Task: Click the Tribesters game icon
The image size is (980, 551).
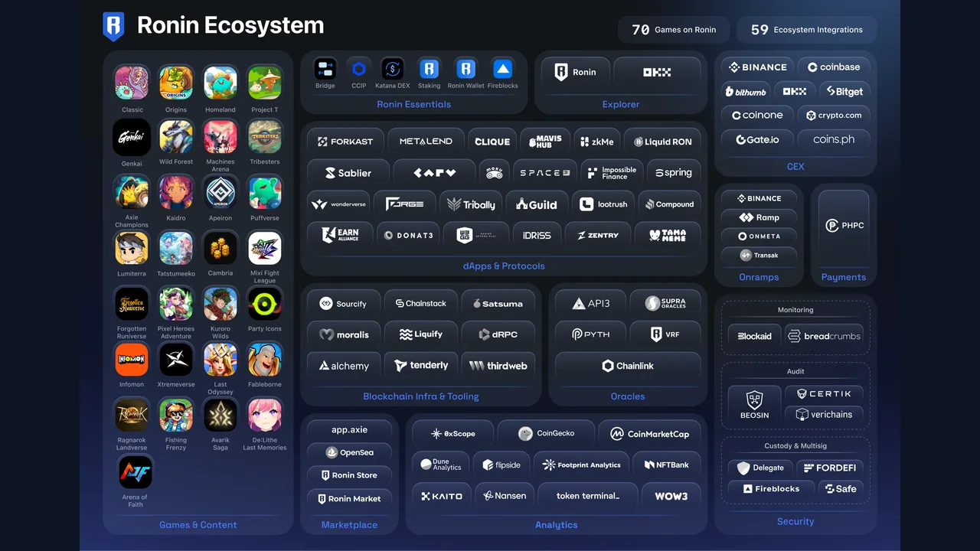Action: (265, 137)
